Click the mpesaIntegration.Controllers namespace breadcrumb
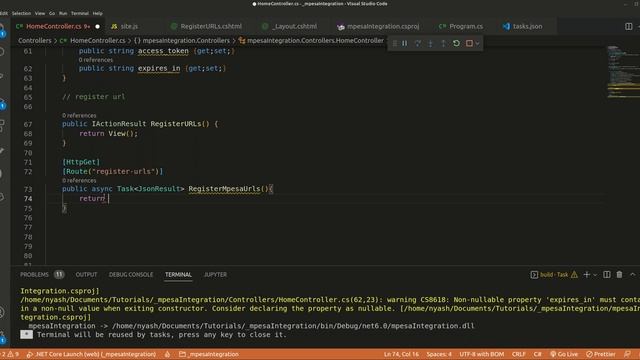This screenshot has width=640, height=360. click(182, 40)
